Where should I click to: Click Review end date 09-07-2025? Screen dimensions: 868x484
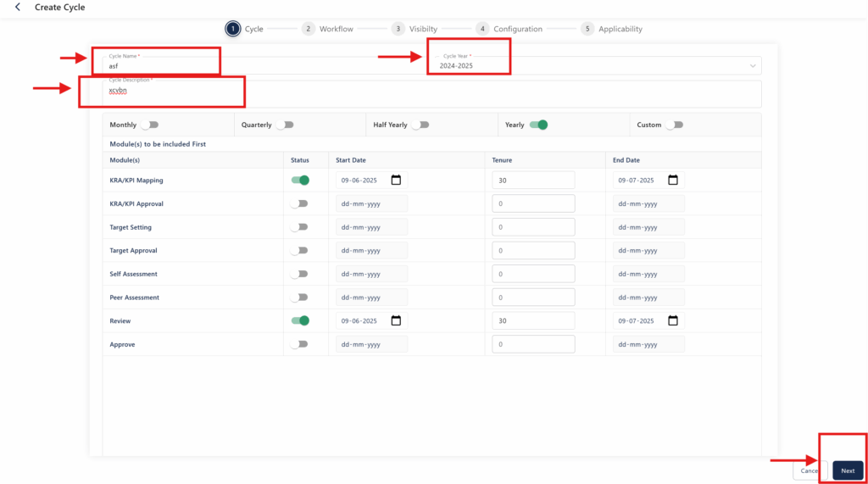[636, 320]
